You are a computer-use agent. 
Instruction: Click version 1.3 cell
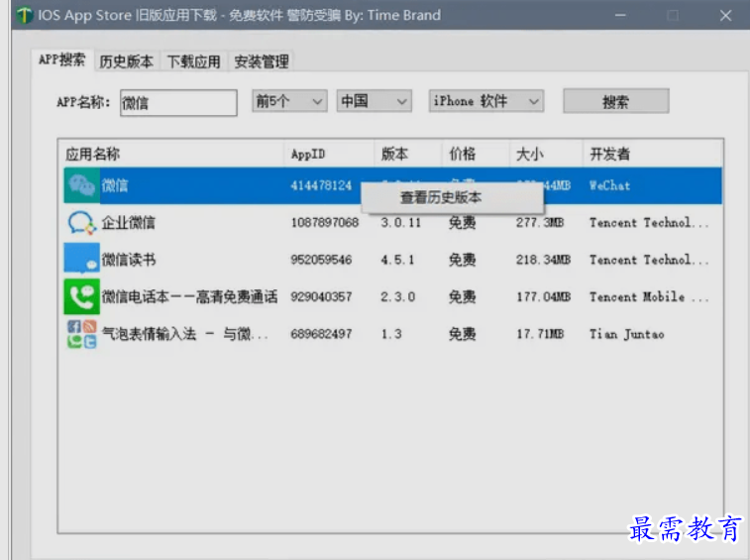click(x=391, y=334)
